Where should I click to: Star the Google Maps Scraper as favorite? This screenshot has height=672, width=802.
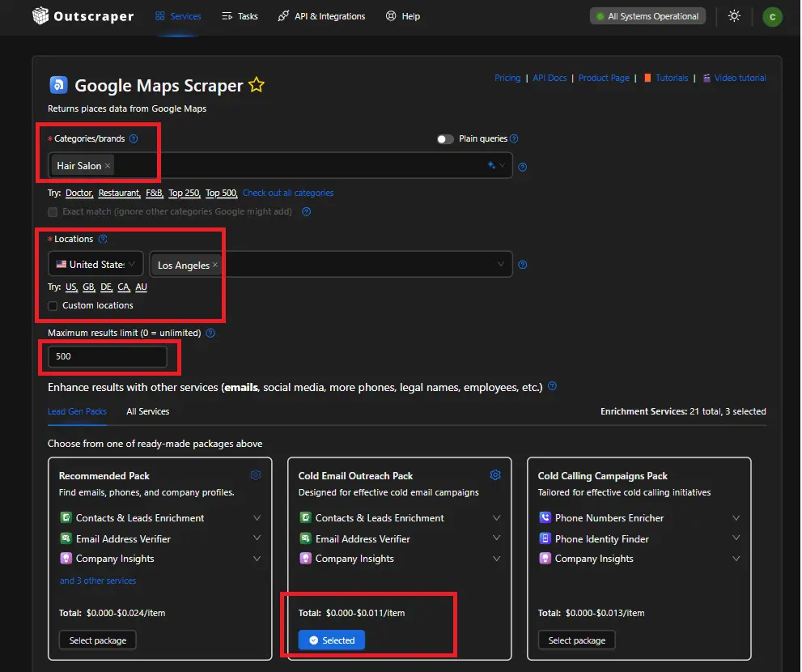(x=257, y=85)
